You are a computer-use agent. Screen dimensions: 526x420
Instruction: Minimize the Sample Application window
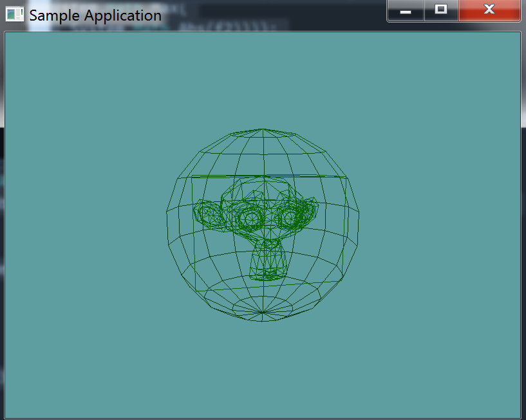406,10
